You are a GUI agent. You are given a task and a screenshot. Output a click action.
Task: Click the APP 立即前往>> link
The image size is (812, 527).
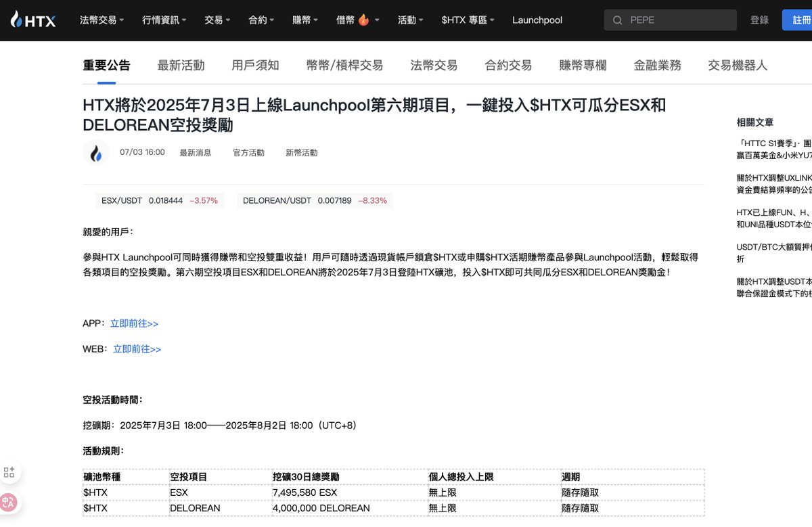pos(134,323)
